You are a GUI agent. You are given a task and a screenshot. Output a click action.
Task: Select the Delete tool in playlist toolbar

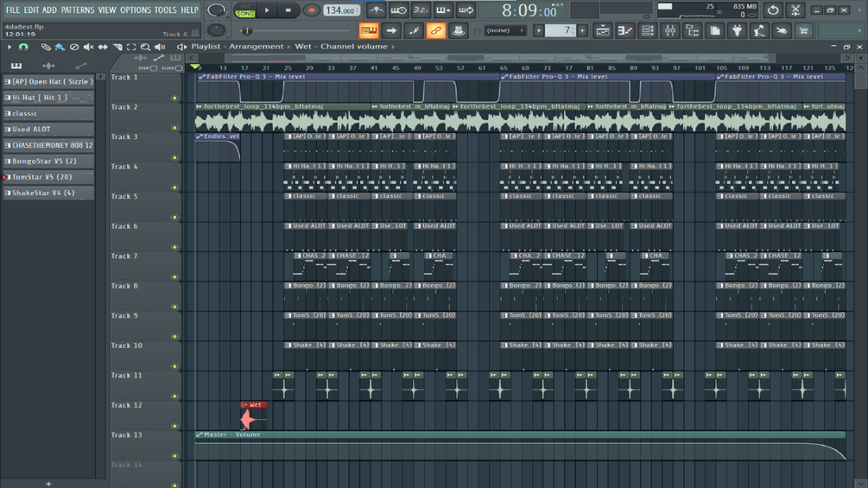[74, 47]
